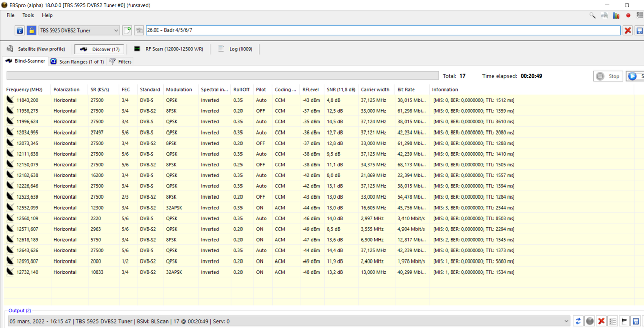Click the colored bar chart icon
The width and height of the screenshot is (644, 328).
pyautogui.click(x=616, y=15)
